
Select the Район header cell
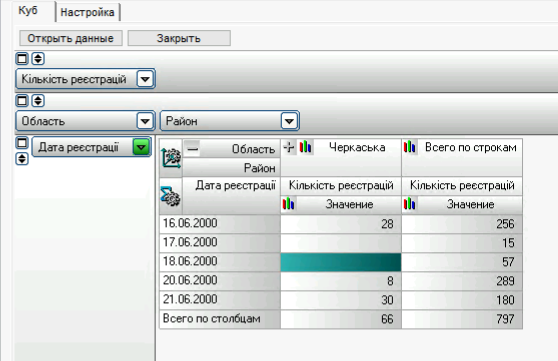coord(232,167)
